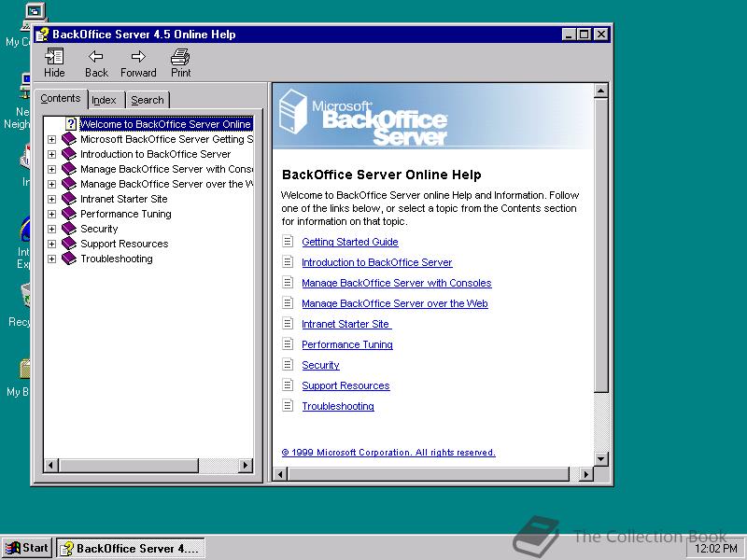Open the 1999 Microsoft Corporation copyright link
The width and height of the screenshot is (747, 560).
388,453
